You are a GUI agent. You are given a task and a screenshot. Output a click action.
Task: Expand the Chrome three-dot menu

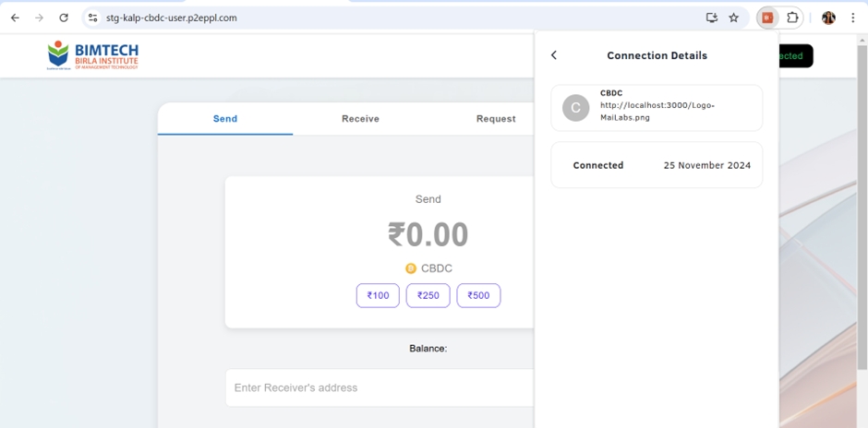tap(853, 18)
